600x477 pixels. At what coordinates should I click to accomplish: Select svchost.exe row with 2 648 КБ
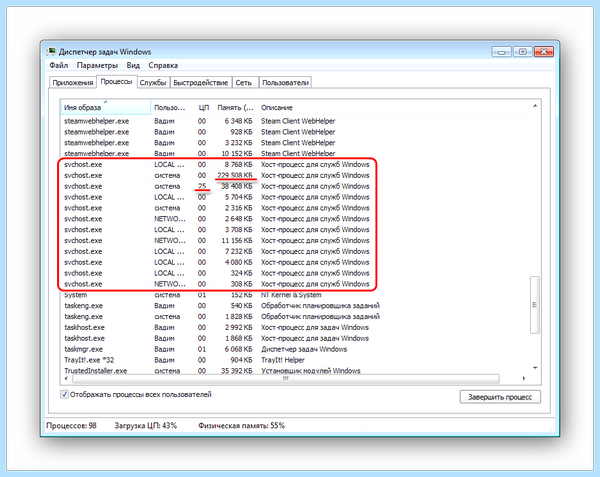coord(295,219)
